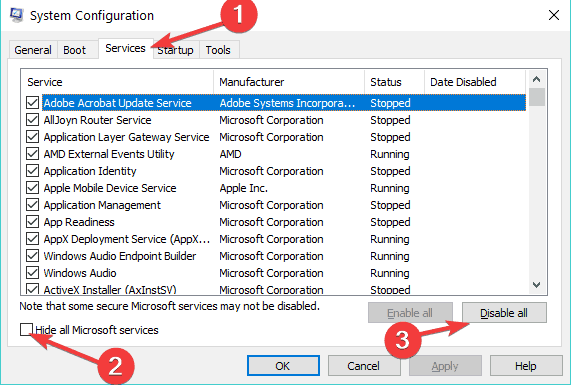Click Date Disabled column header

(x=475, y=82)
